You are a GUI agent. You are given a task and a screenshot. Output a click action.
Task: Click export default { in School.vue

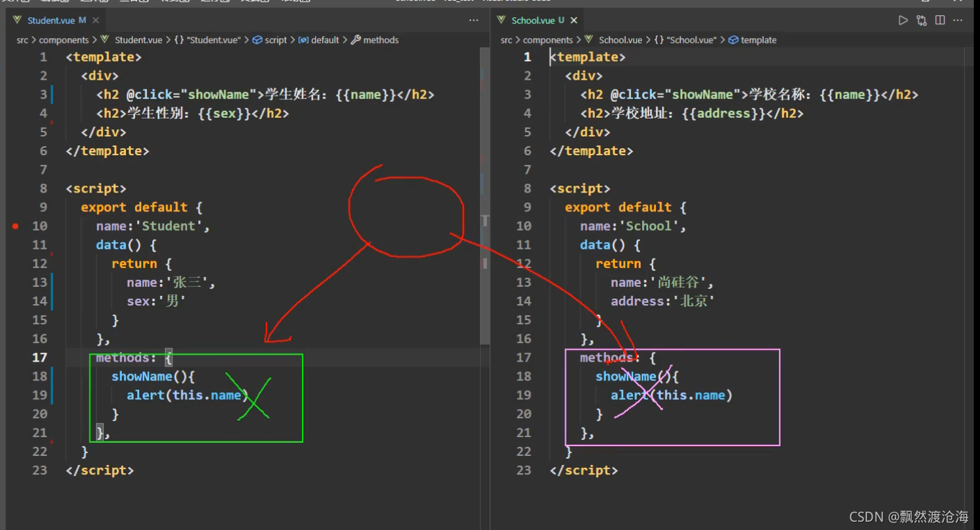[x=625, y=207]
